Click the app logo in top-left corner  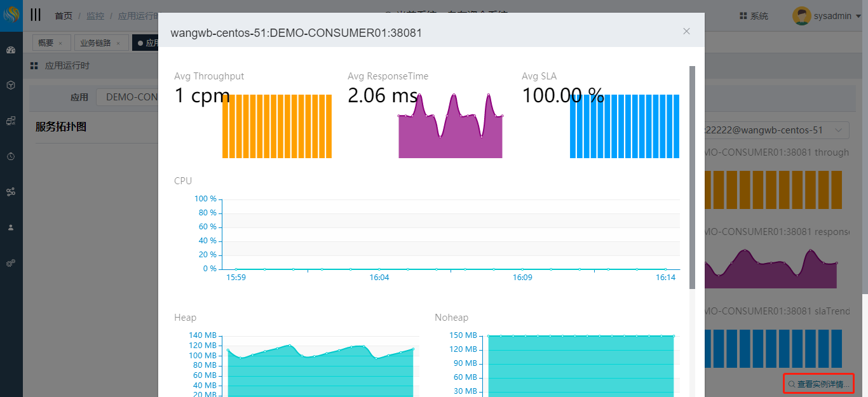coord(11,15)
